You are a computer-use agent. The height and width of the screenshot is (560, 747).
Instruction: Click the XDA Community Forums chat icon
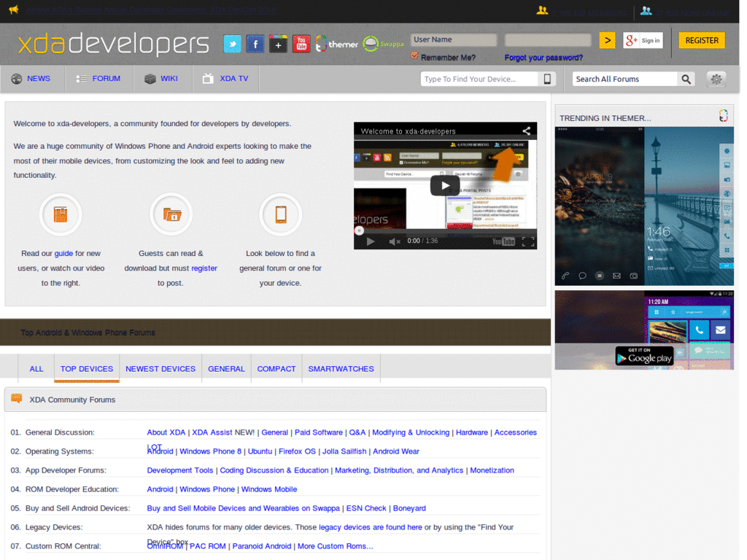click(17, 399)
